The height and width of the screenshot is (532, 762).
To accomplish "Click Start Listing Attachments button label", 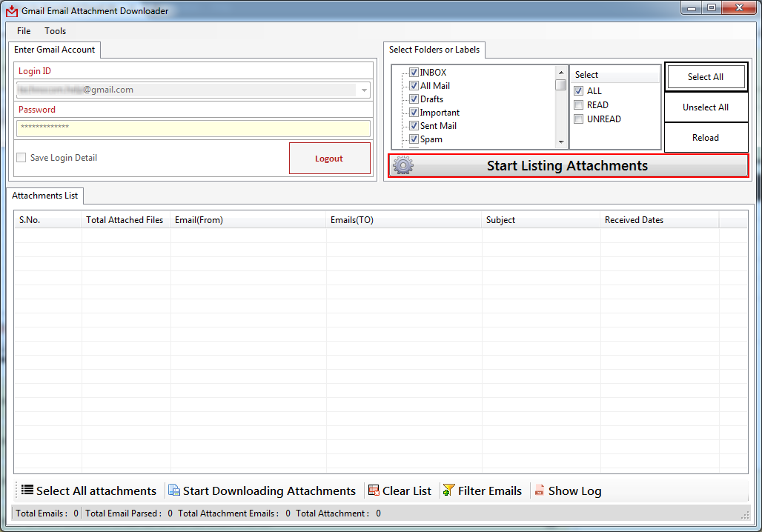I will click(567, 166).
